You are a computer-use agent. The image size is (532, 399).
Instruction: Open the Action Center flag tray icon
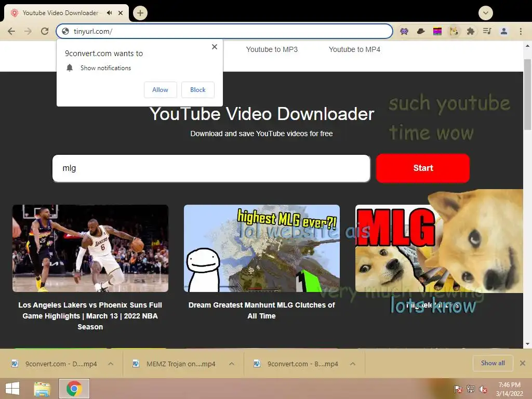[458, 389]
